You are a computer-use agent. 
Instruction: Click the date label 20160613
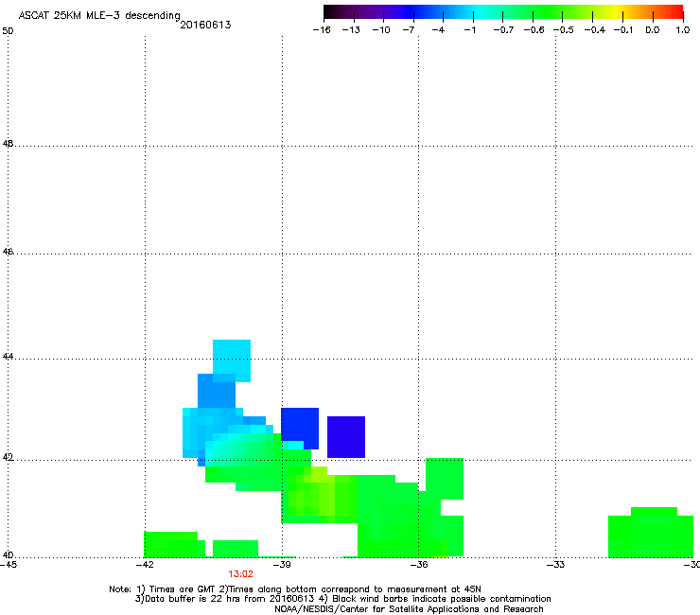click(x=205, y=25)
